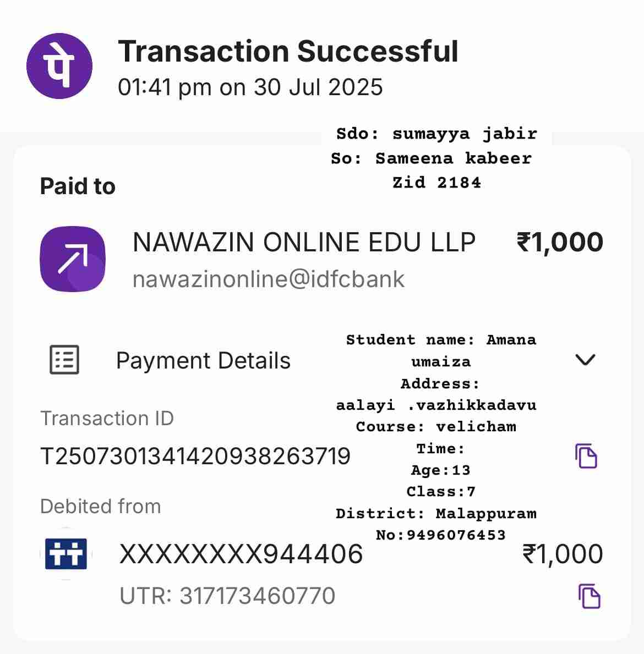
Task: Click the "Paid to" label
Action: [x=78, y=186]
